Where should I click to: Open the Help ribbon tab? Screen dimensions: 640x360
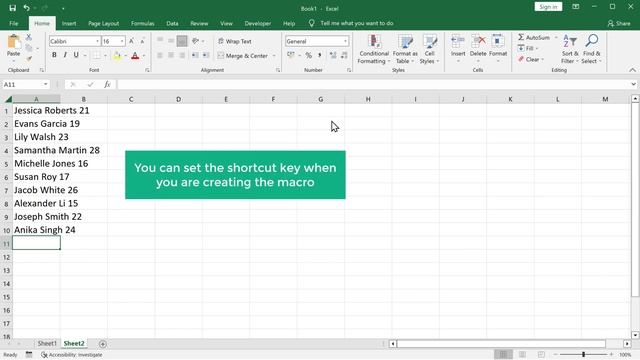point(289,23)
